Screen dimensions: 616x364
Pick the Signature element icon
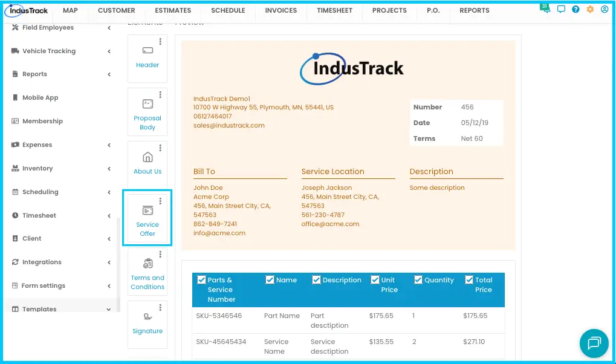click(148, 317)
